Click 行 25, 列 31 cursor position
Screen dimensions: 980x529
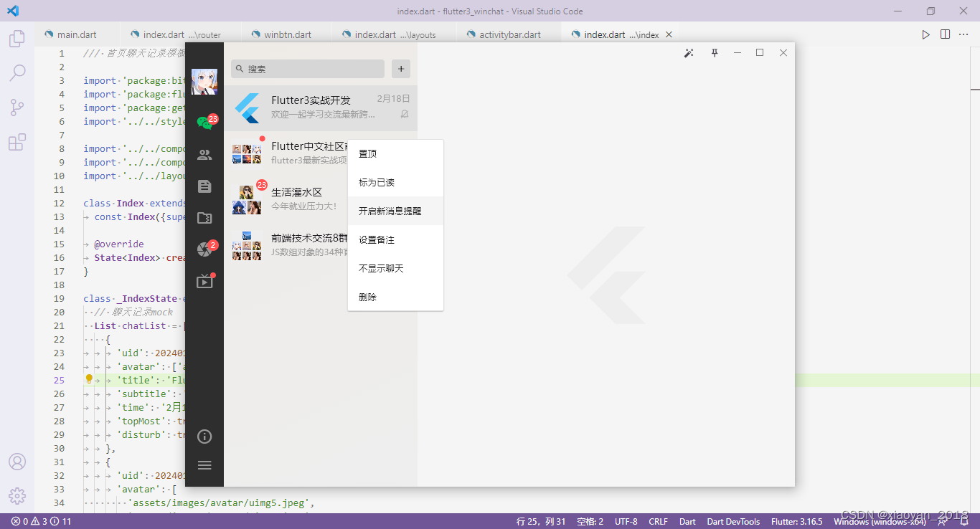tap(540, 521)
